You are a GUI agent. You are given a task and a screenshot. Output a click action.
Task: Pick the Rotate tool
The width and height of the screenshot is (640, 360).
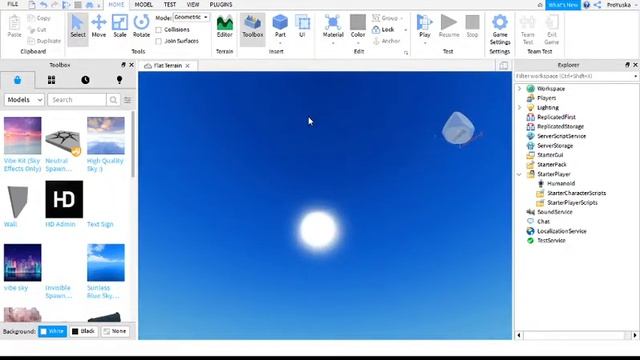(141, 27)
